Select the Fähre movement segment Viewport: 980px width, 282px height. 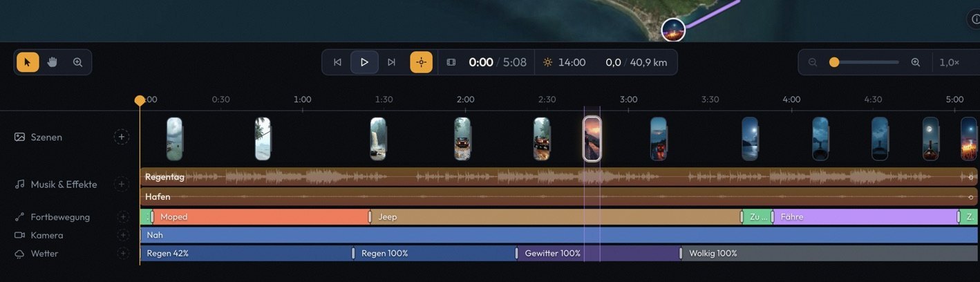point(865,217)
